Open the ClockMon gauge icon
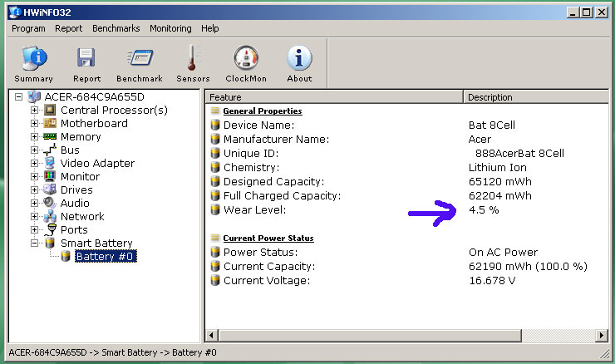The width and height of the screenshot is (615, 364). tap(246, 58)
